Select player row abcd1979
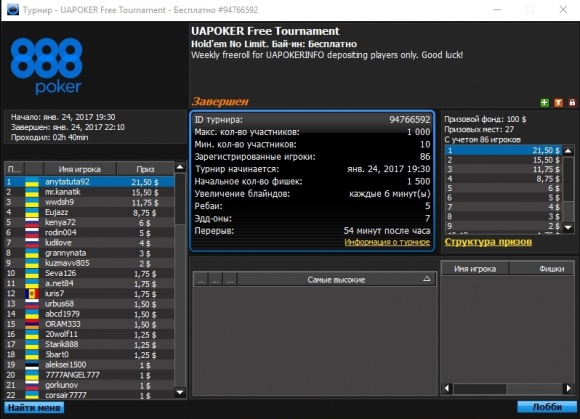 (89, 314)
